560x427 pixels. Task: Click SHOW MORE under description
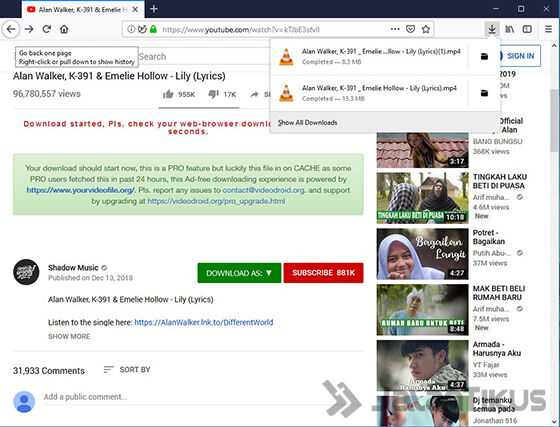pos(69,336)
